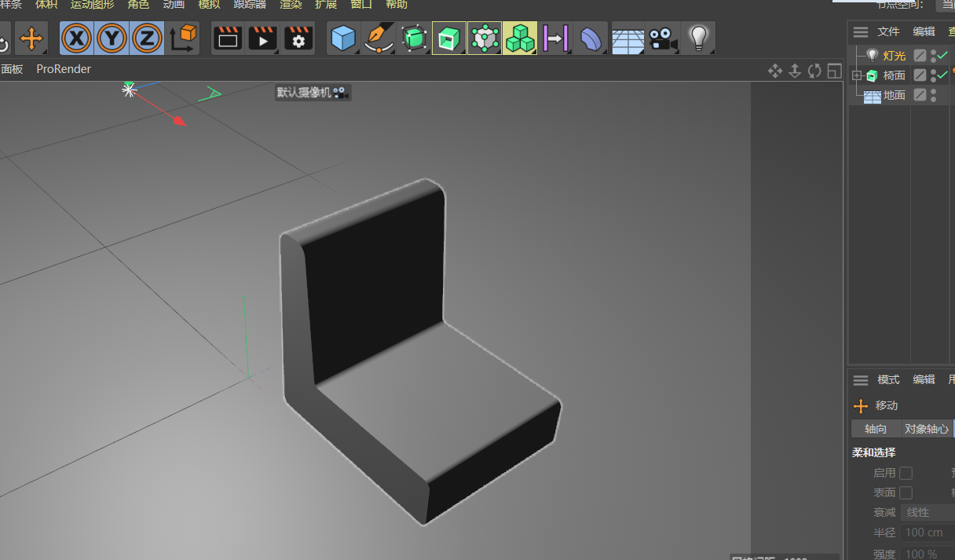This screenshot has height=560, width=955.
Task: Toggle the X axis lock
Action: coord(77,38)
